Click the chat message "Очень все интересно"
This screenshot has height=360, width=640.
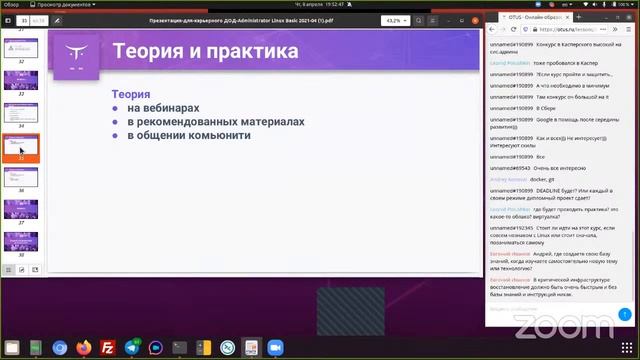[561, 168]
